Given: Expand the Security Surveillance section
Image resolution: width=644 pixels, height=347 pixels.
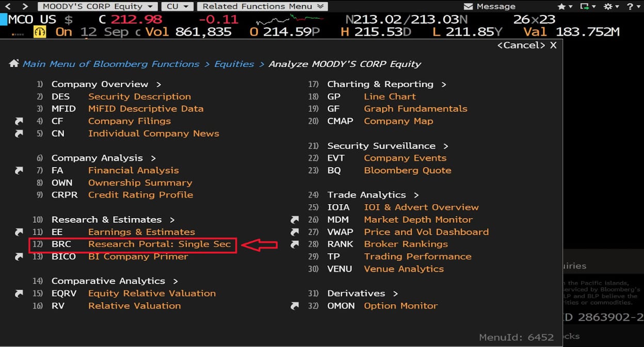Looking at the screenshot, I should (388, 146).
